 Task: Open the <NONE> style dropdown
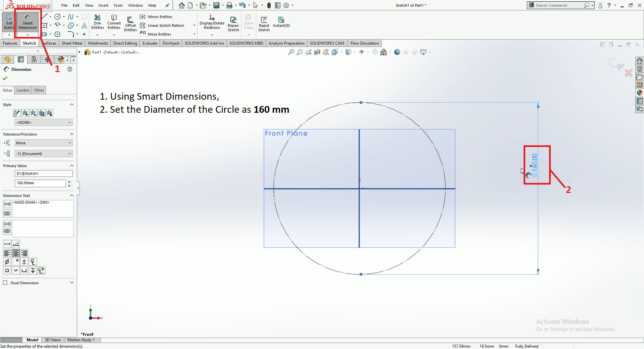44,122
